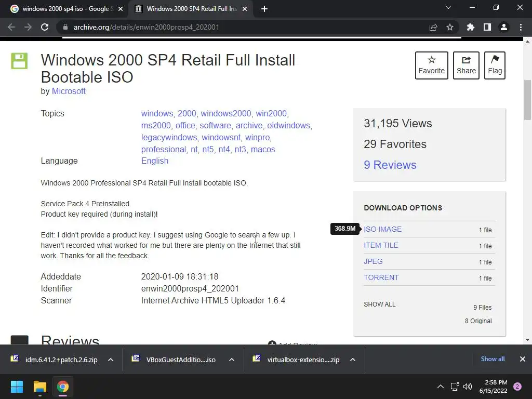
Task: Click the padlock site info icon
Action: coord(65,27)
